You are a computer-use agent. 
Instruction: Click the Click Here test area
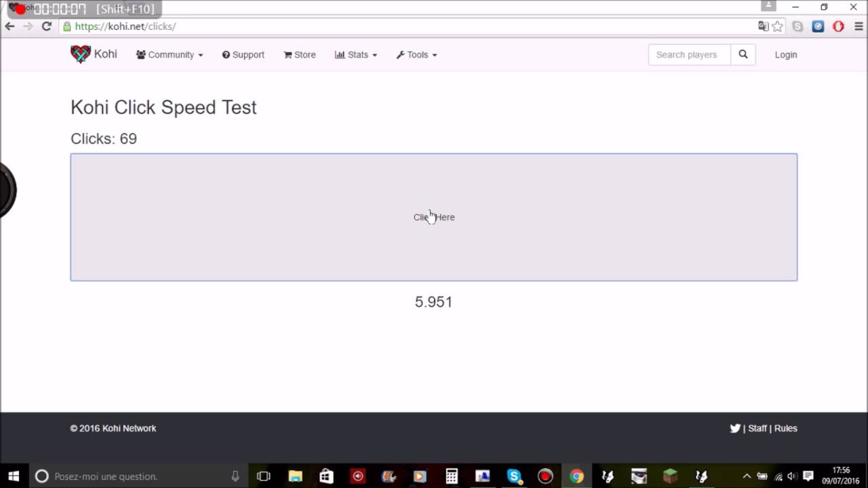(x=434, y=217)
